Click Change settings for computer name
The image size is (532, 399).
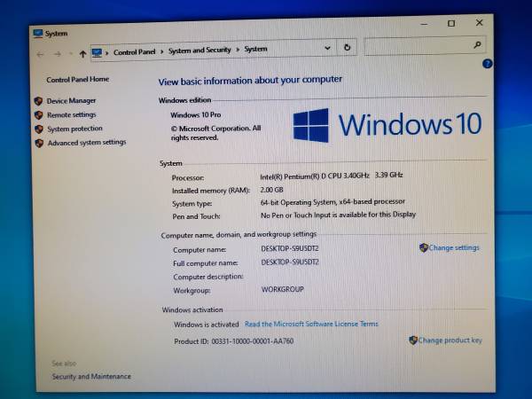453,248
